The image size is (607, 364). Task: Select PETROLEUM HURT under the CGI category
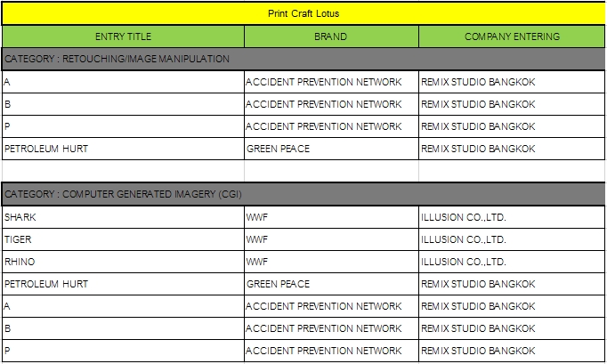[123, 284]
